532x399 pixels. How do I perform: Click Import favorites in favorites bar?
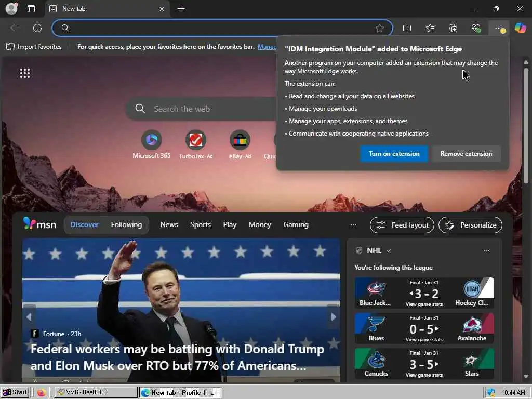click(x=34, y=47)
